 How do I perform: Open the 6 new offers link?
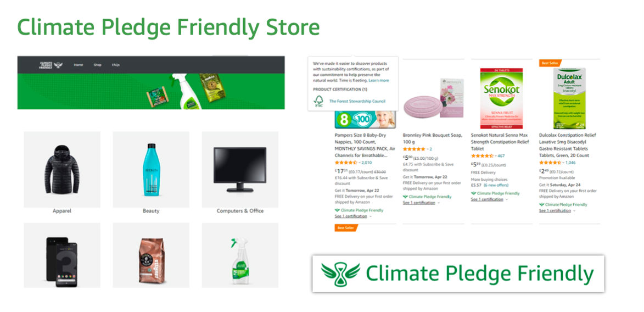(496, 185)
